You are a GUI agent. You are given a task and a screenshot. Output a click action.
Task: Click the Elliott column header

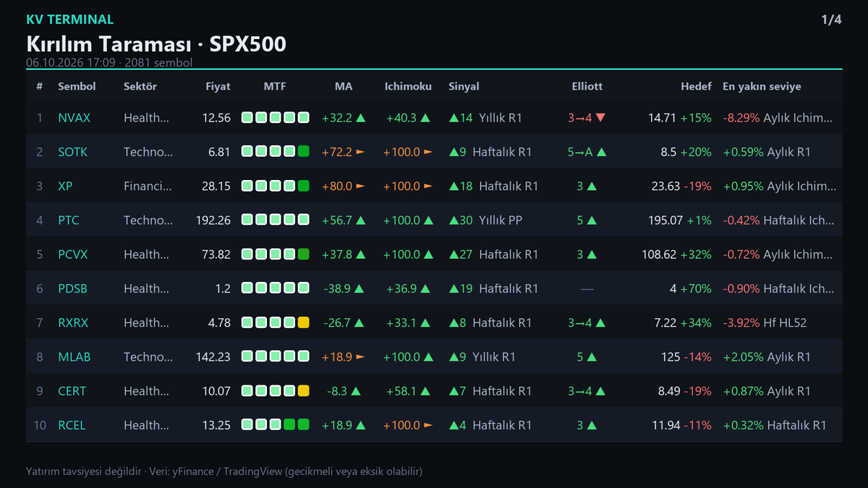(587, 86)
